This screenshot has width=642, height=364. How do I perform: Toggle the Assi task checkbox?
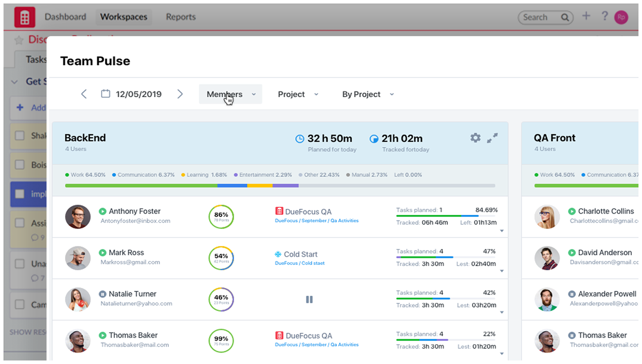point(20,223)
